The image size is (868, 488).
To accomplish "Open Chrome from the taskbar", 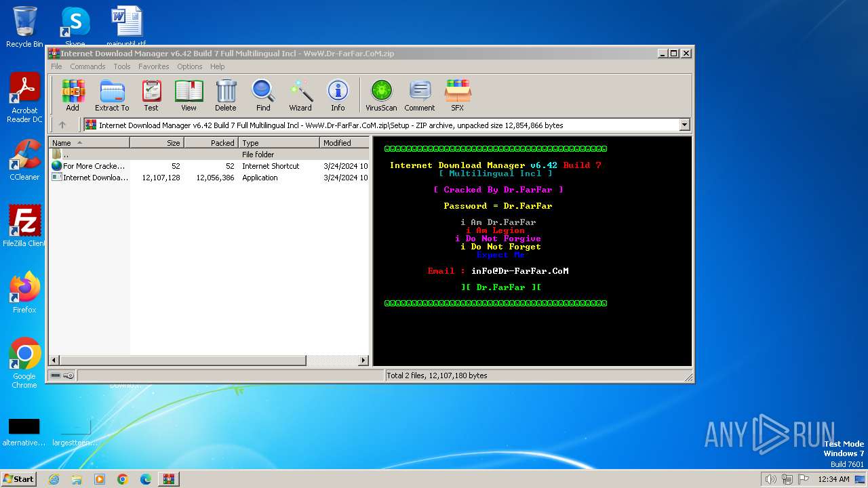I will pyautogui.click(x=123, y=479).
